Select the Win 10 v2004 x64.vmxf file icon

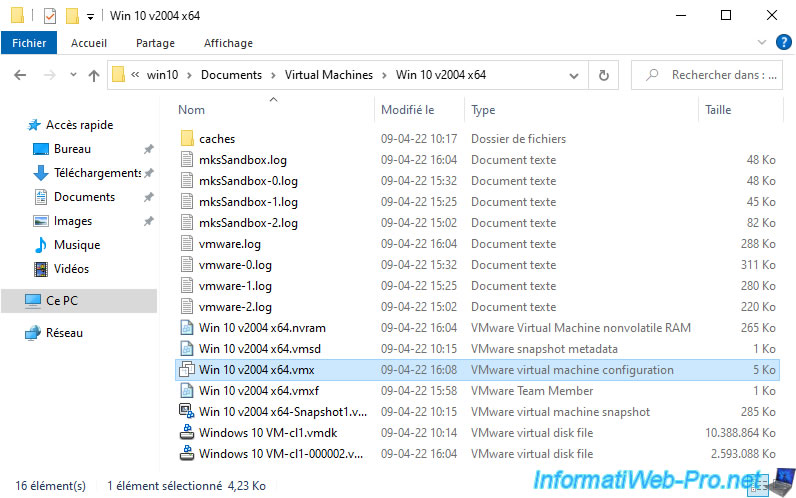point(187,391)
